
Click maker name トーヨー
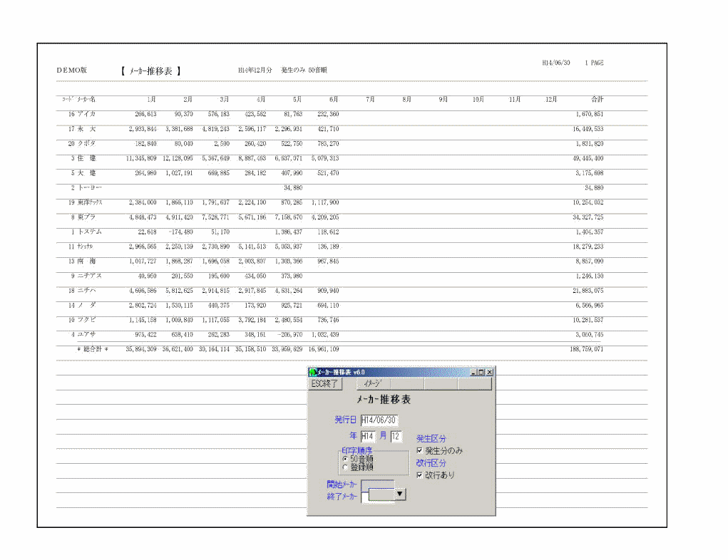[x=89, y=187]
